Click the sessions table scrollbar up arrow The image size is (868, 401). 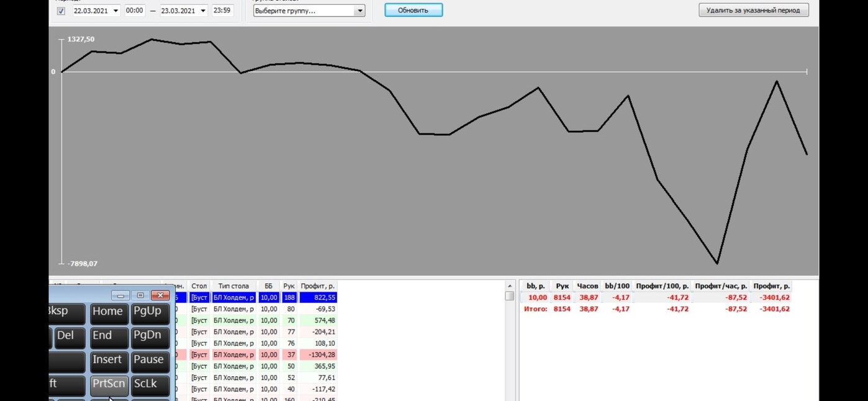(x=510, y=286)
